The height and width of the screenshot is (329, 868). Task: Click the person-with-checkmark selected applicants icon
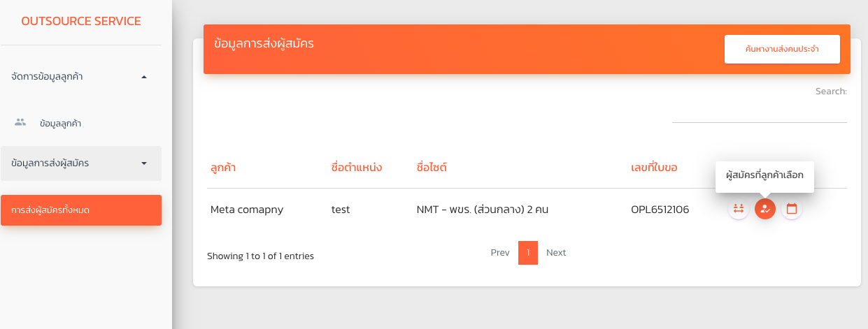(x=765, y=209)
